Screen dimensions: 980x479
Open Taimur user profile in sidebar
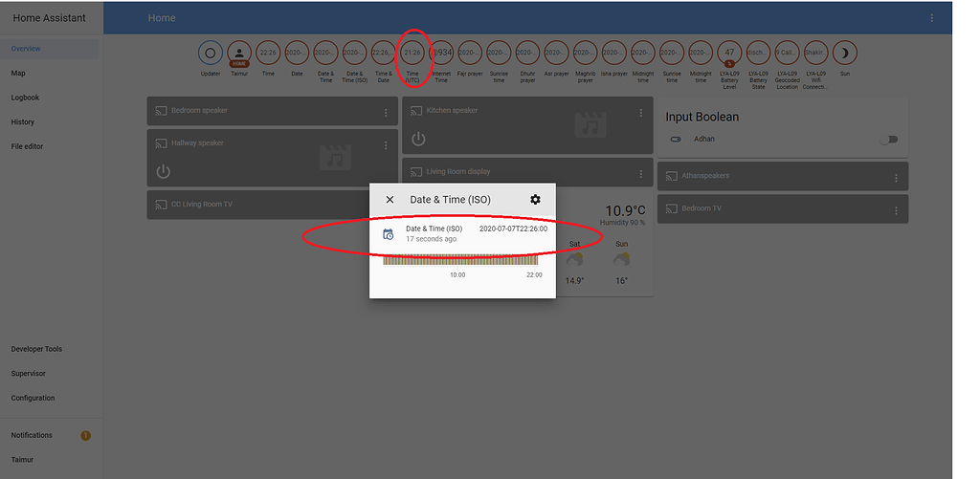(x=50, y=460)
